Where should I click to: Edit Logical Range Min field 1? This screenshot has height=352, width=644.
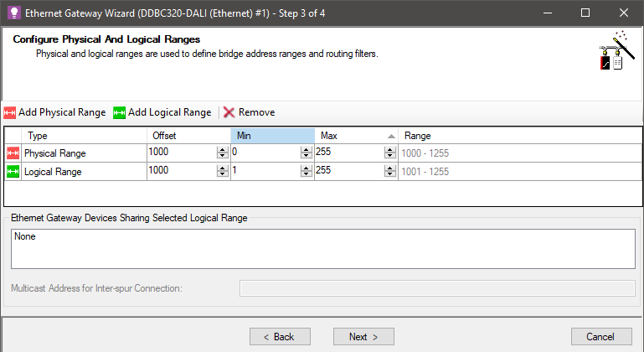[x=265, y=171]
